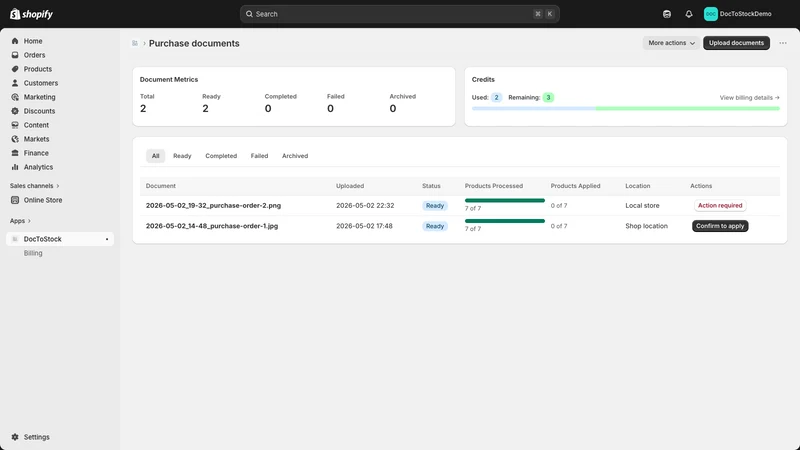Open the More actions dropdown
The width and height of the screenshot is (800, 450).
point(671,43)
